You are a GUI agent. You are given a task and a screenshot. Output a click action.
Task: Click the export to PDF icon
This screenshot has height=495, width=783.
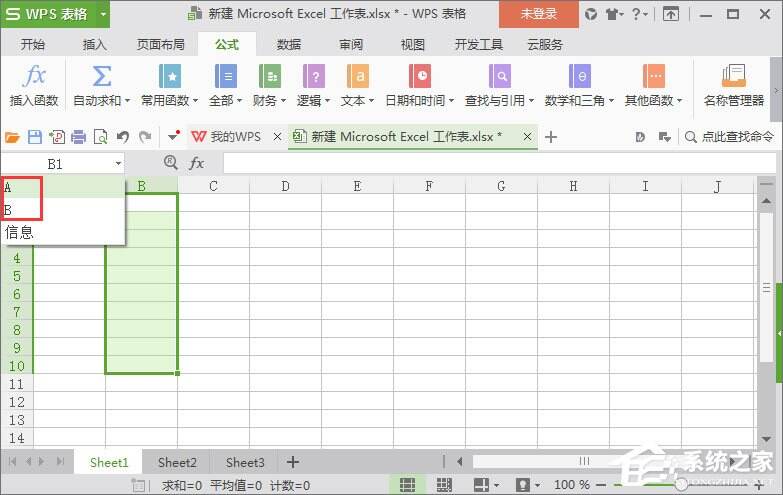[57, 137]
